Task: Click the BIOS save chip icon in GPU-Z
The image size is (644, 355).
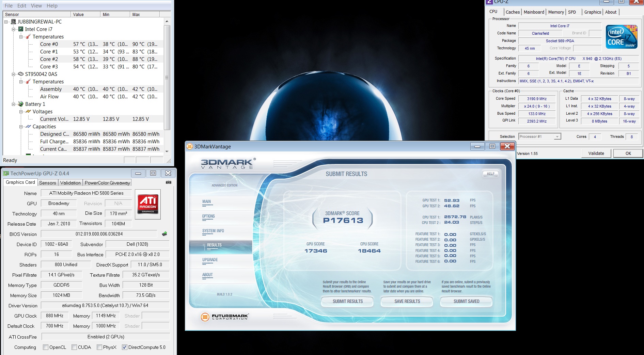Action: click(x=164, y=234)
